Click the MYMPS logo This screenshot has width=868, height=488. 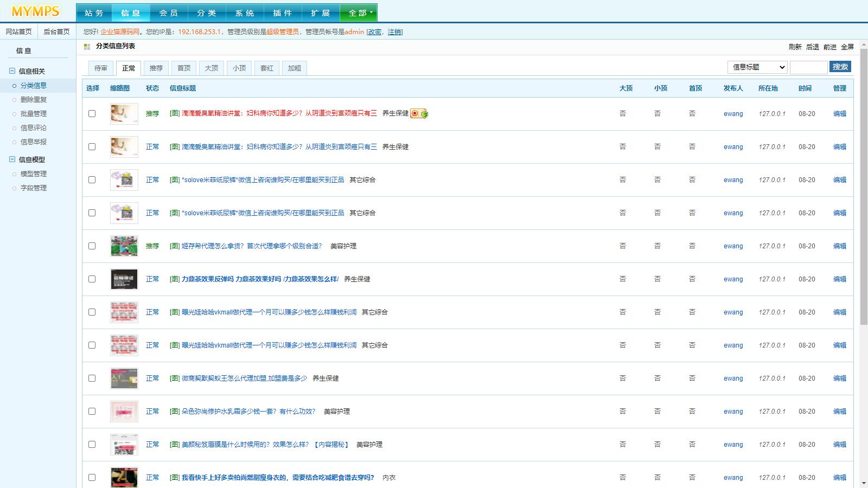pyautogui.click(x=36, y=11)
